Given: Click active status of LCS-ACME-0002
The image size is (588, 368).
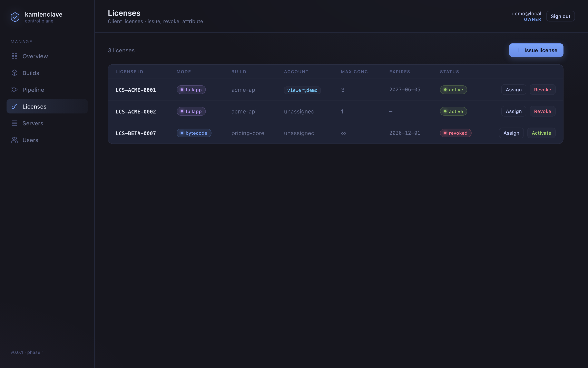Looking at the screenshot, I should click(453, 111).
